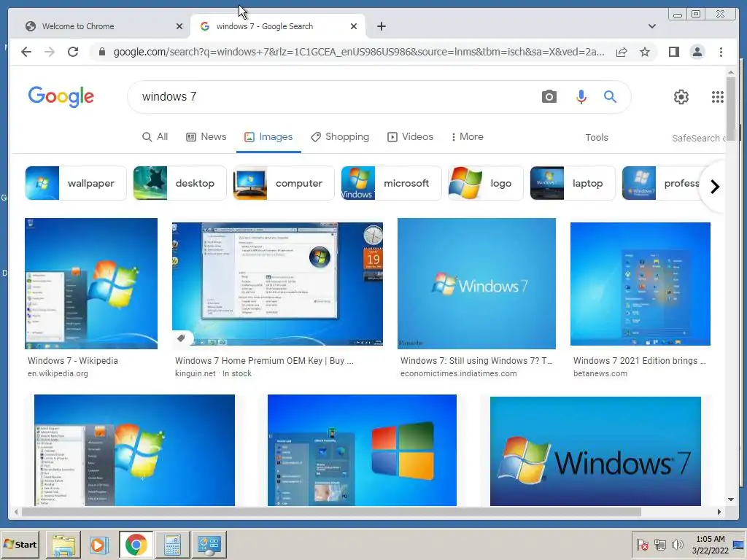Click in the windows 7 search box
The width and height of the screenshot is (747, 560).
(333, 97)
